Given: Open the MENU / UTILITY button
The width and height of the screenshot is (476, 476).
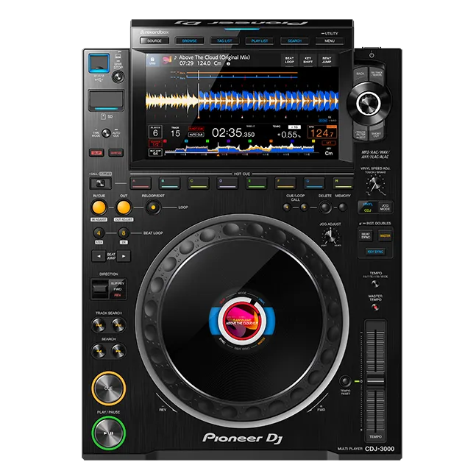Looking at the screenshot, I should pyautogui.click(x=330, y=40).
